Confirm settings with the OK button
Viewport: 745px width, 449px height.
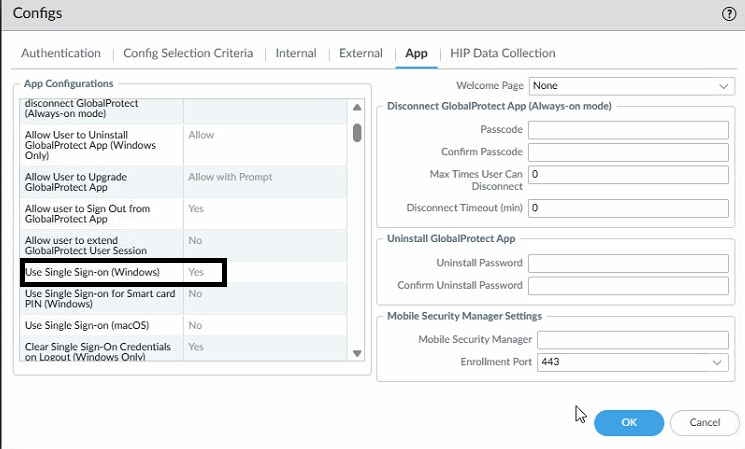(629, 422)
